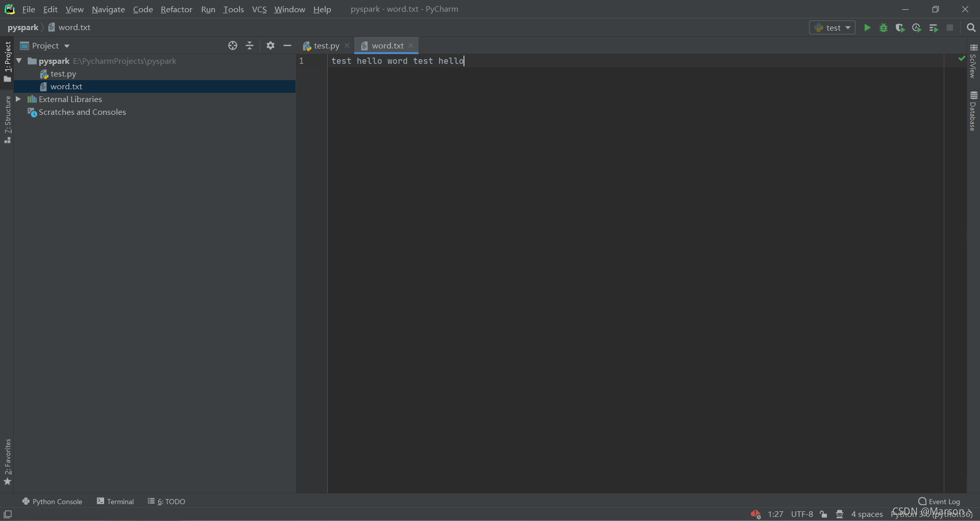Open the Run menu

(208, 9)
